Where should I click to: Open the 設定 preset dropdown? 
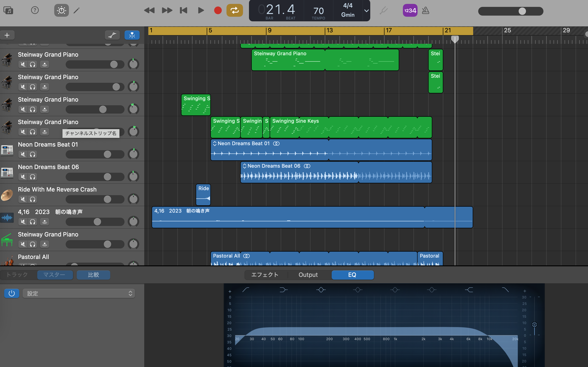[x=79, y=293]
